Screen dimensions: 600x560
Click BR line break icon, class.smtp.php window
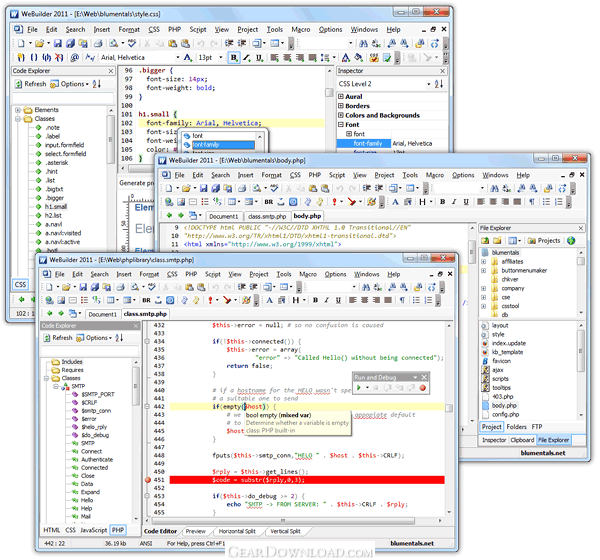pos(146,300)
